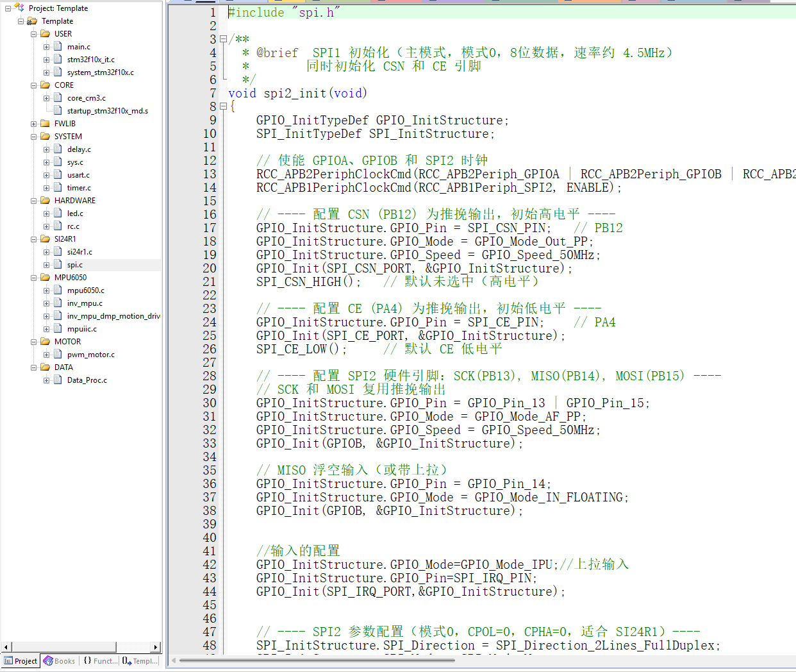This screenshot has width=796, height=672.
Task: Click 'SPI_CE_LOW();' in the code
Action: [302, 349]
